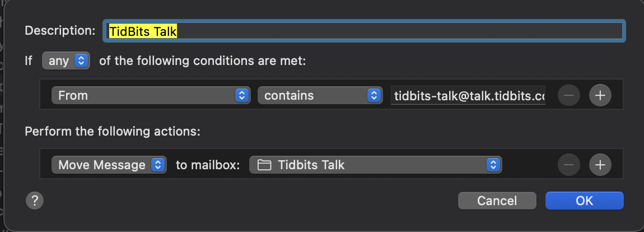
Task: Remove the From condition with minus button
Action: click(x=569, y=95)
